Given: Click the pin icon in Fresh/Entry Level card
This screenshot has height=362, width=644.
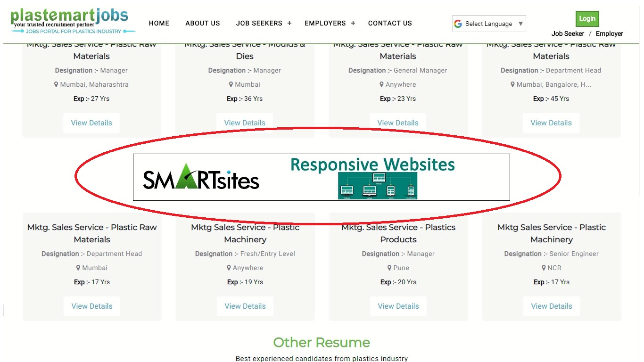Looking at the screenshot, I should pyautogui.click(x=229, y=268).
